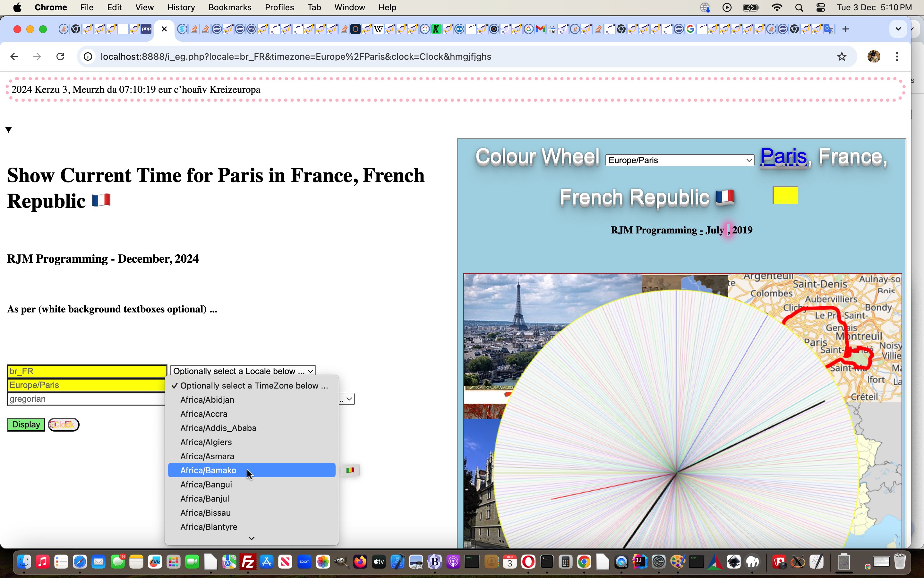Open Calculator from the Dock

pos(566,562)
